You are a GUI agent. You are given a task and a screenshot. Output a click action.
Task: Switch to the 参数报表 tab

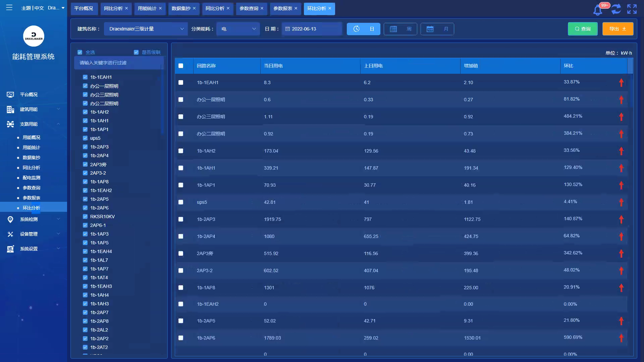282,8
